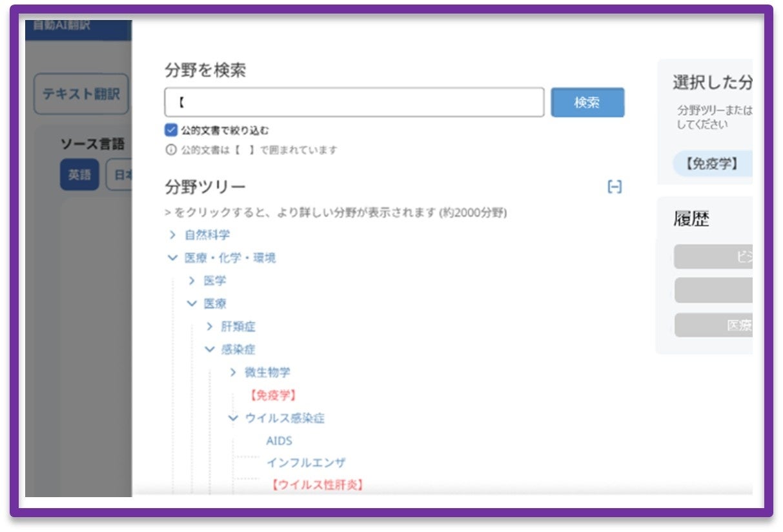Expand the 微生物学 tree node

pos(233,373)
